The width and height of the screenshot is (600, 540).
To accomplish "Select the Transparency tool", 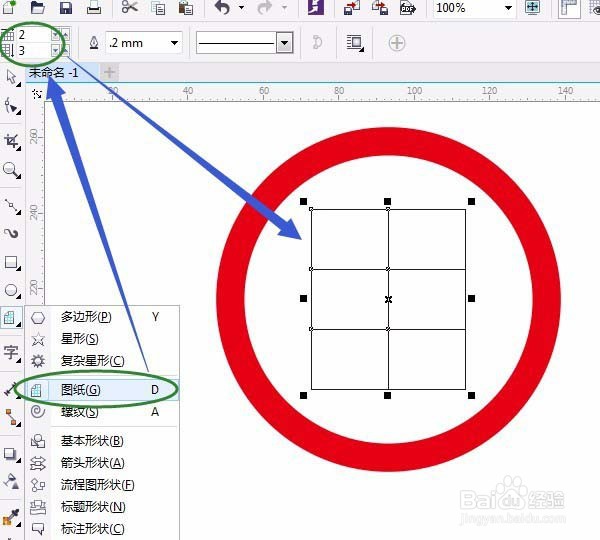I will (x=11, y=481).
